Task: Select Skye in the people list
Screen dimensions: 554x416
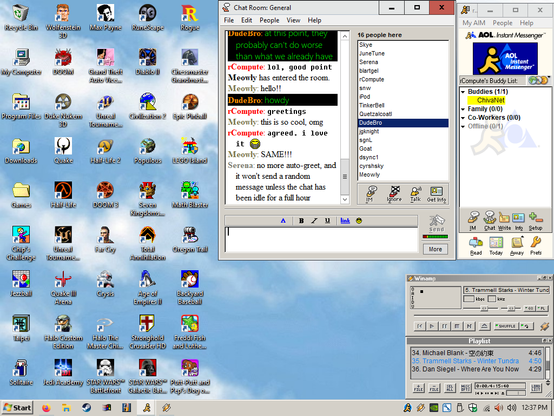Action: point(403,45)
